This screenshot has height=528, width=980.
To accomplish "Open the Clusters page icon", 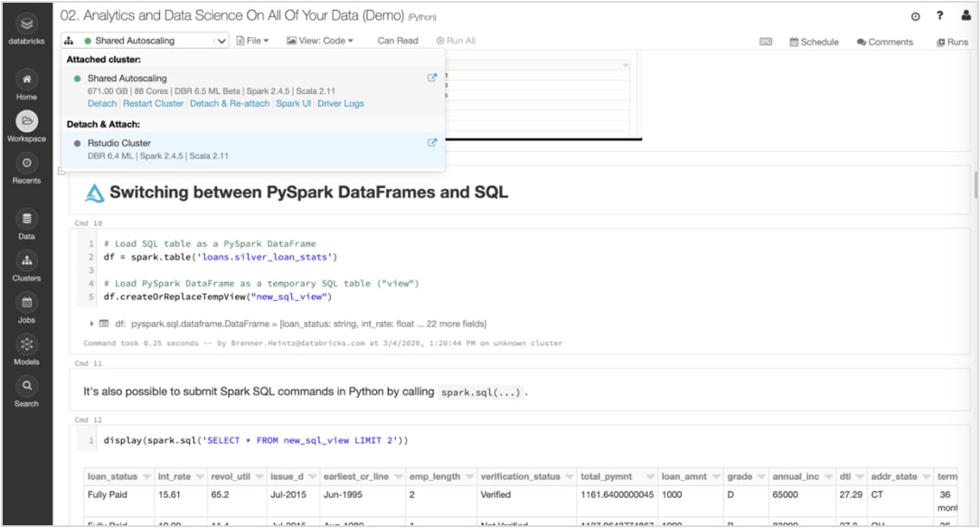I will click(26, 261).
